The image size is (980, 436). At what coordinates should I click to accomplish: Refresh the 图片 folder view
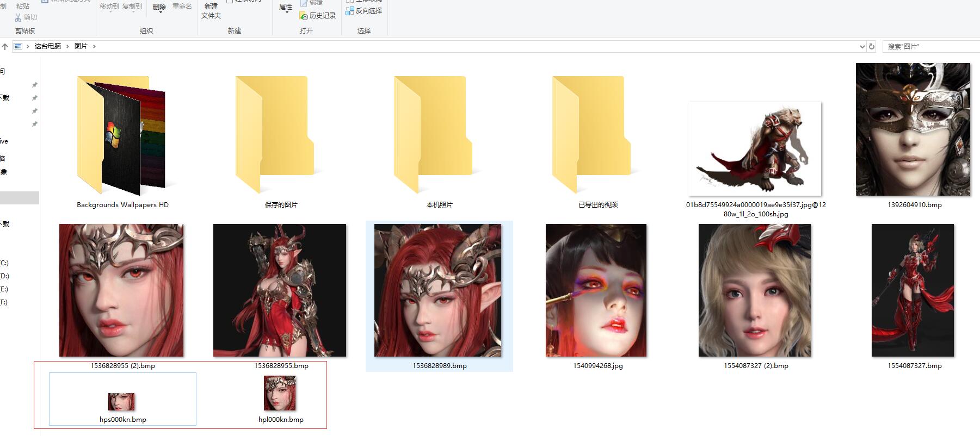[x=872, y=47]
